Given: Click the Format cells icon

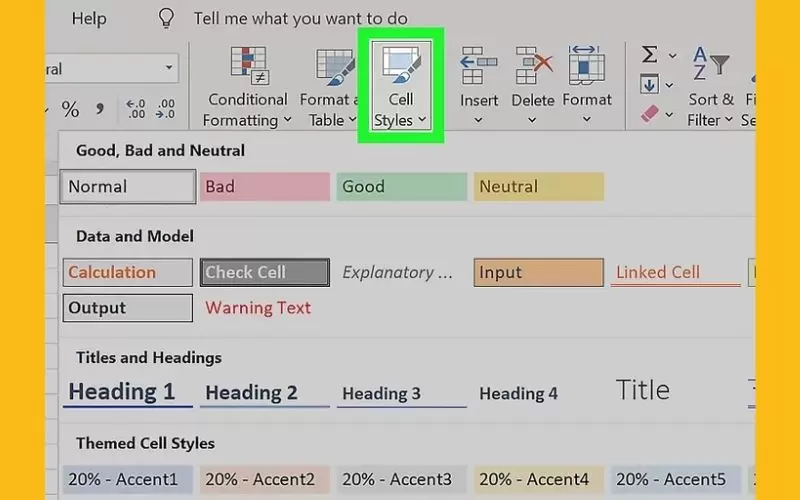Looking at the screenshot, I should pos(587,65).
